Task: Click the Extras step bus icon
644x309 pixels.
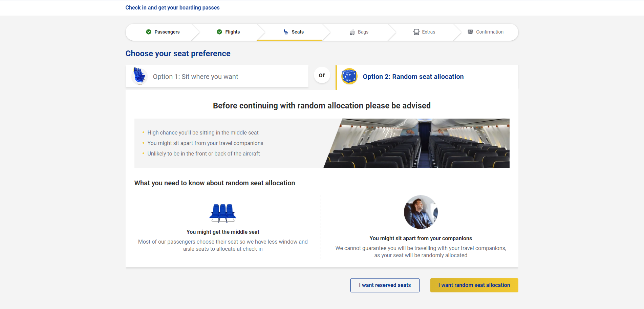Action: (416, 32)
